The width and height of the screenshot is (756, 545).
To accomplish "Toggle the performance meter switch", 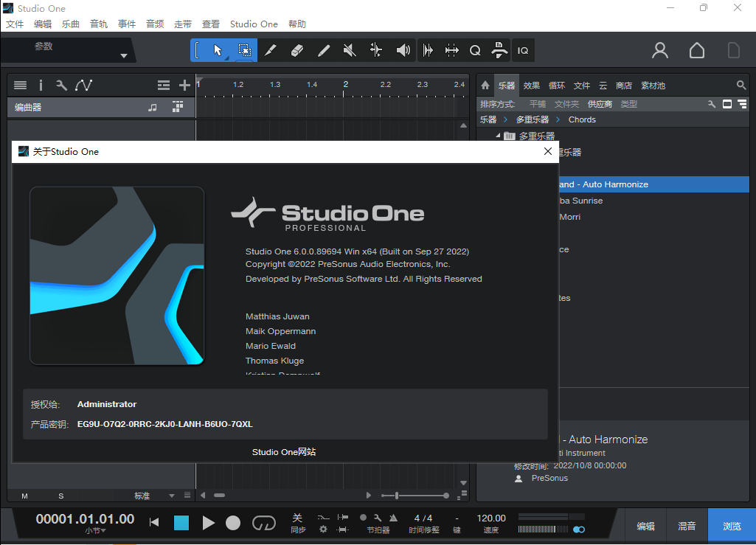I will point(579,530).
